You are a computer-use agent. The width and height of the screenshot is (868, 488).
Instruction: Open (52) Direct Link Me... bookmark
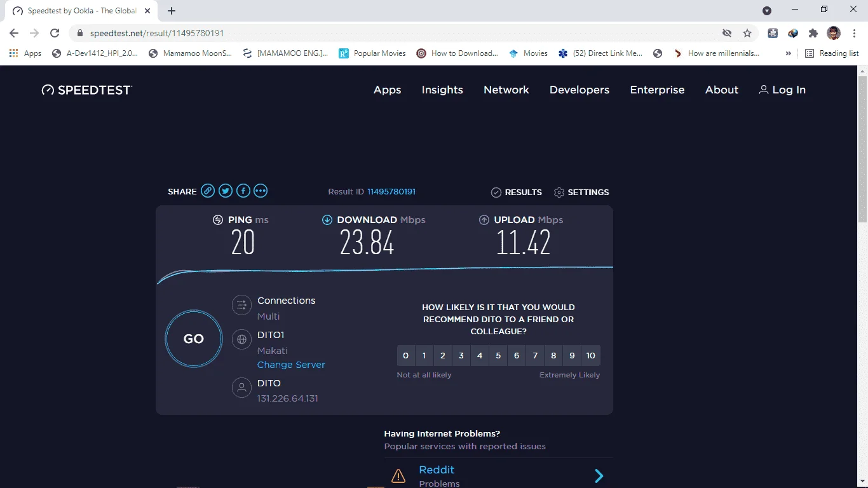tap(600, 53)
